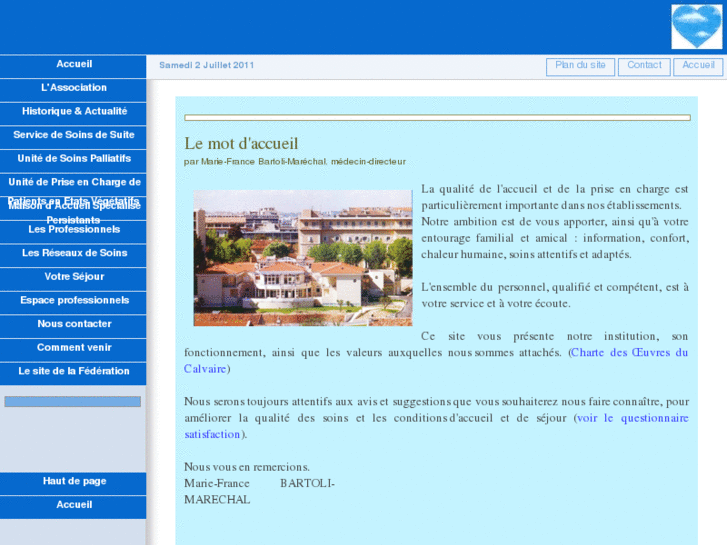Click the signature Marie-France BARTOLI-MARECHAL
Screen dimensions: 727x545
[x=259, y=492]
